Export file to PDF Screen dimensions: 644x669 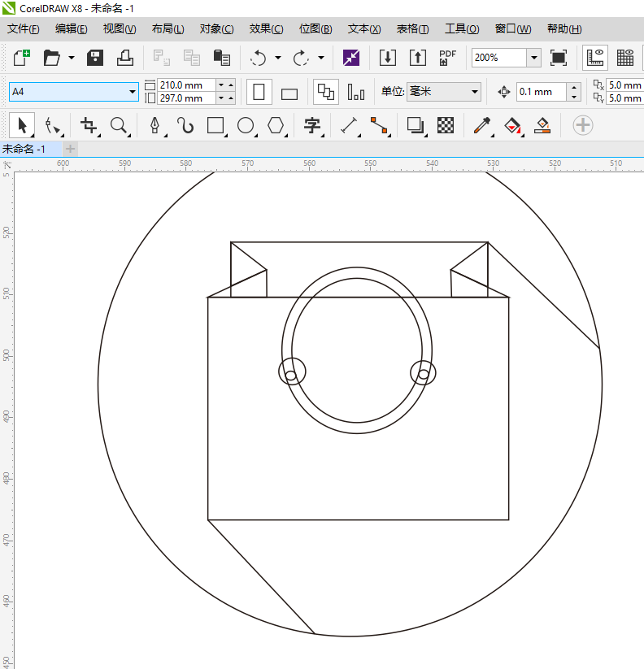tap(447, 58)
